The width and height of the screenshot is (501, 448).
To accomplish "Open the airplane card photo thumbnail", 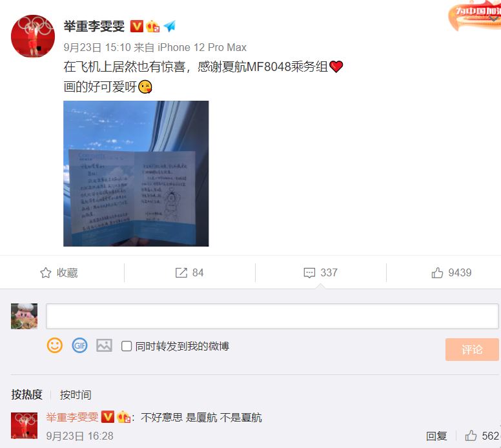I will point(136,174).
